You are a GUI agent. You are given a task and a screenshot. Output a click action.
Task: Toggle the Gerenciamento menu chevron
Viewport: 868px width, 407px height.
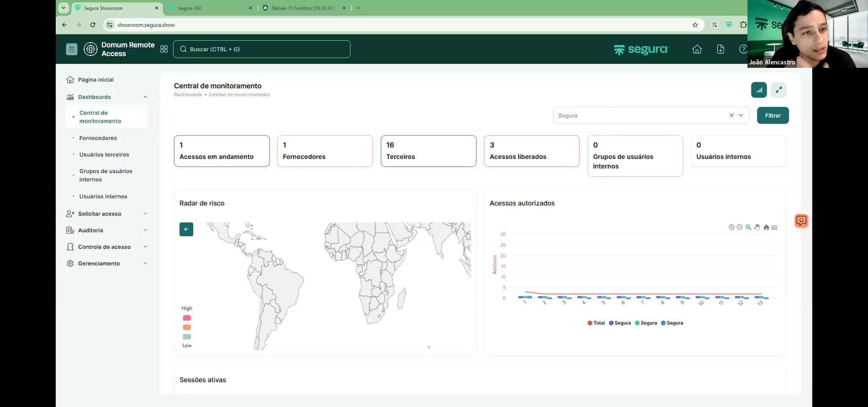coord(145,263)
